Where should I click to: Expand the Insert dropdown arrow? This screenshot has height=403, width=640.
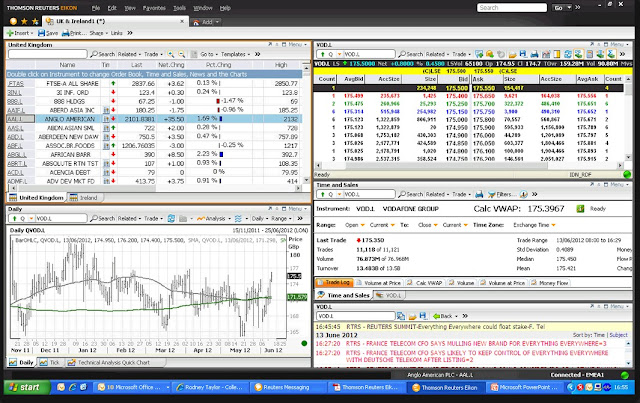pyautogui.click(x=32, y=33)
